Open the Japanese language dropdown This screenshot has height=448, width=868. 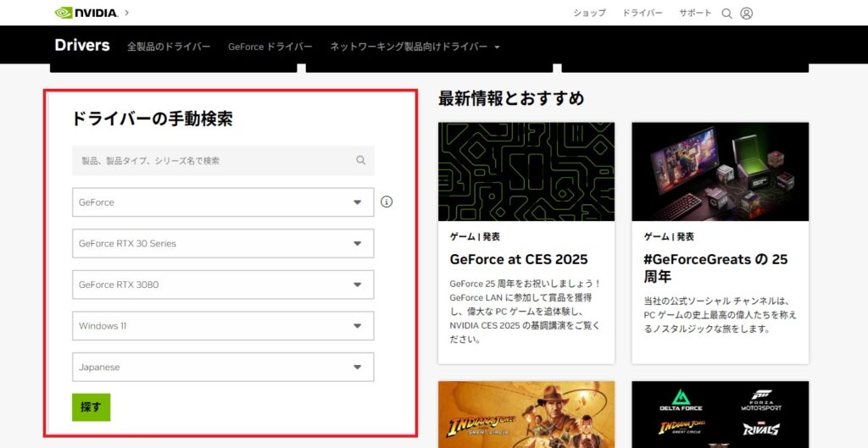point(223,368)
